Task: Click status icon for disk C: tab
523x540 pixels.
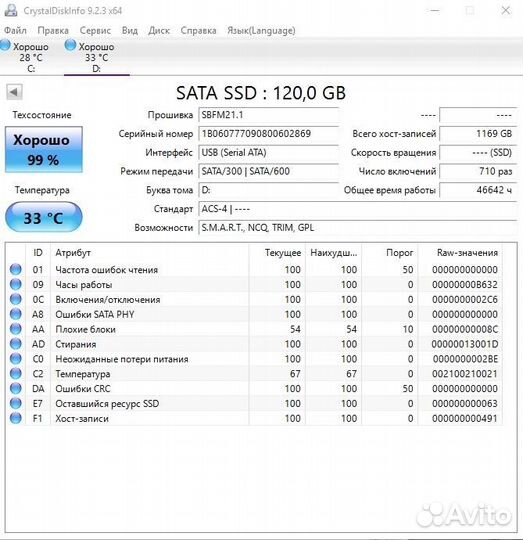Action: [5, 45]
